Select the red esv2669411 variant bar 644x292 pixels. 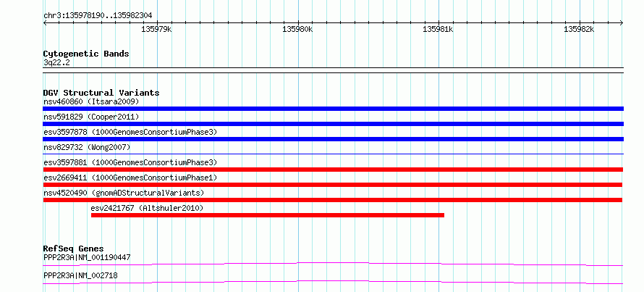(333, 185)
